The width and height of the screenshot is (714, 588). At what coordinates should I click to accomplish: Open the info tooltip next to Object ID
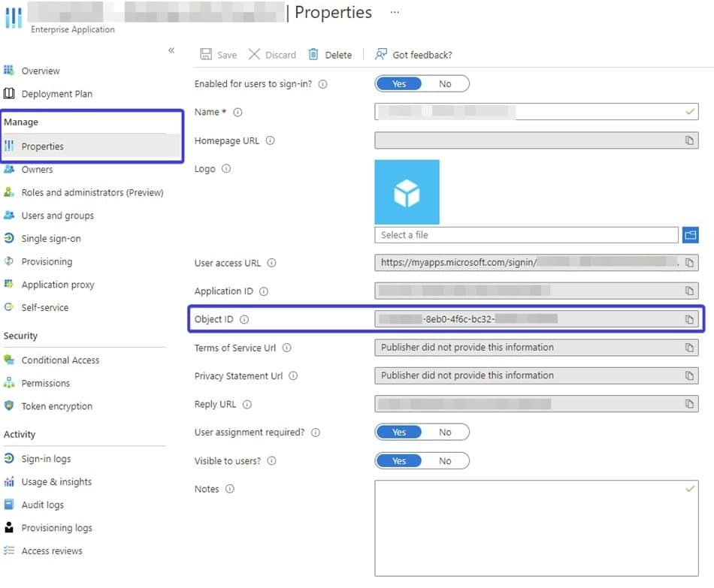[244, 319]
